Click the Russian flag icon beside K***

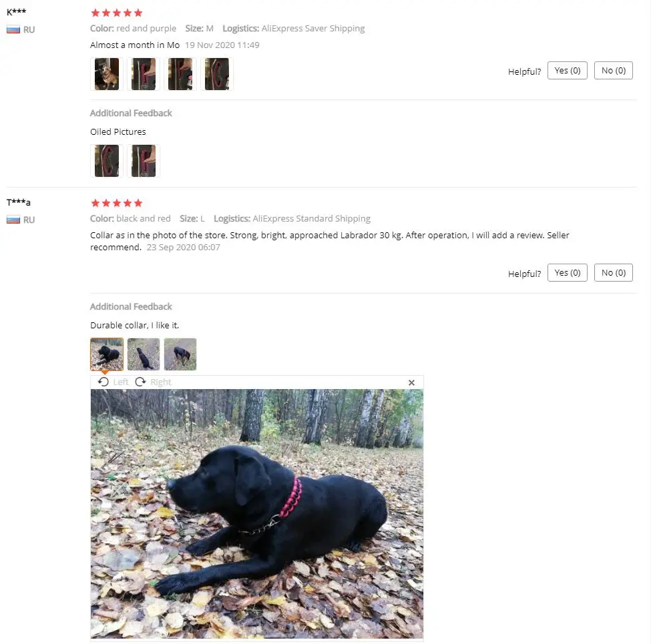(x=13, y=30)
